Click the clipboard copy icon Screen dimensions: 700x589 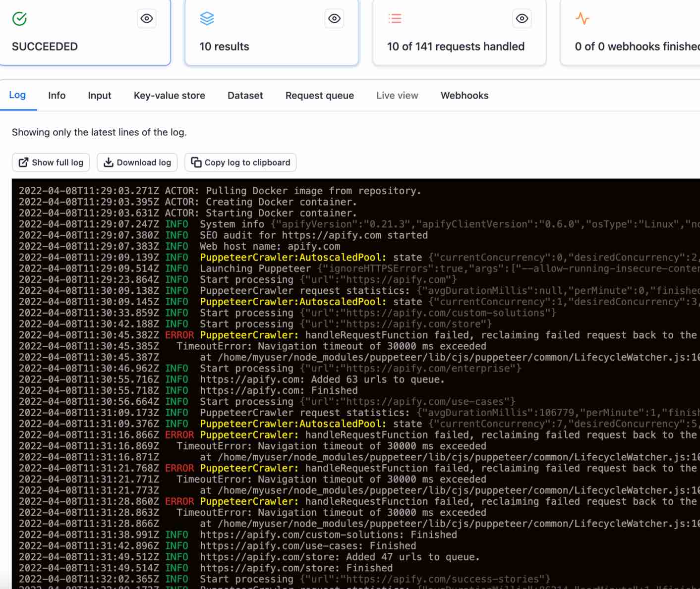196,162
